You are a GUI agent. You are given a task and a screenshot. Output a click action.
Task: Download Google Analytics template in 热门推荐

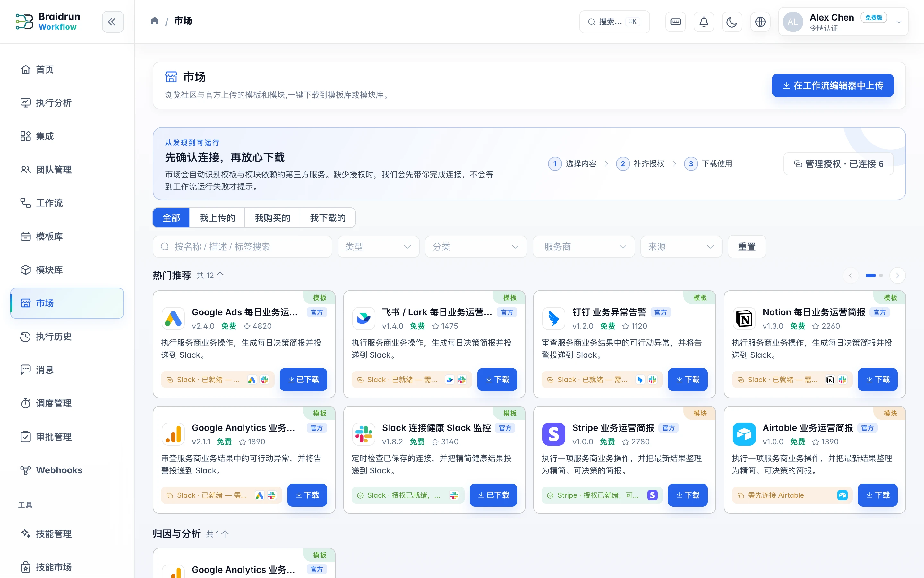(307, 495)
